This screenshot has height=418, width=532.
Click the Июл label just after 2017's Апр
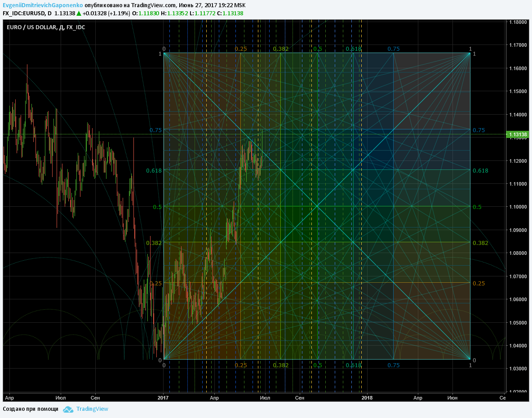point(265,398)
